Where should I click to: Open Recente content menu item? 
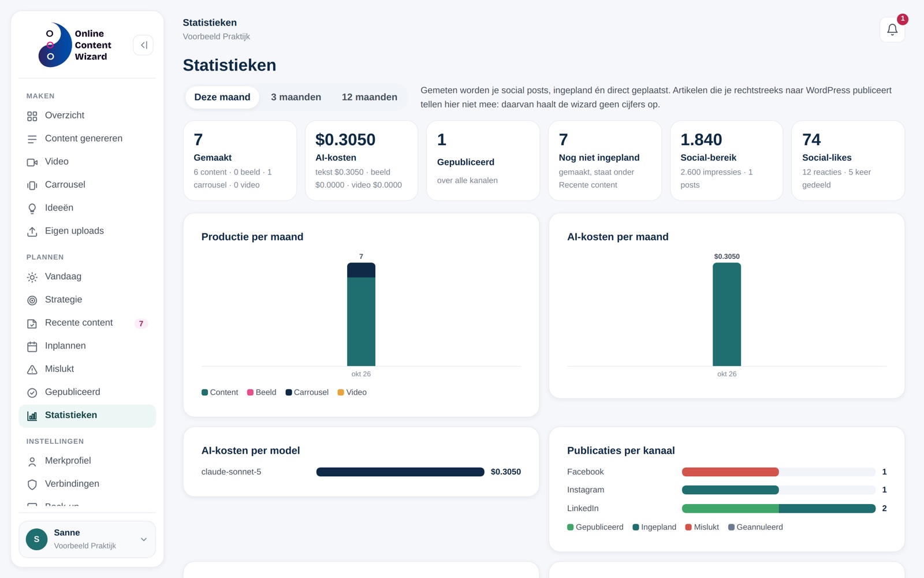(x=87, y=323)
